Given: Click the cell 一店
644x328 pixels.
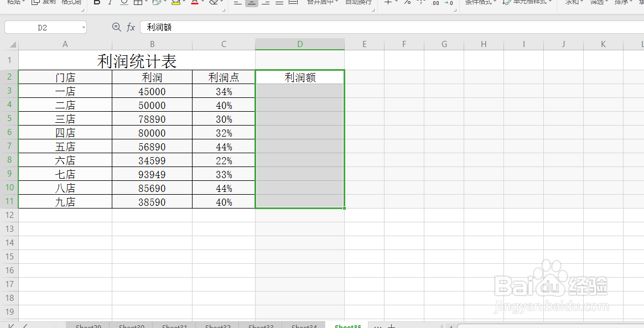Looking at the screenshot, I should (65, 91).
